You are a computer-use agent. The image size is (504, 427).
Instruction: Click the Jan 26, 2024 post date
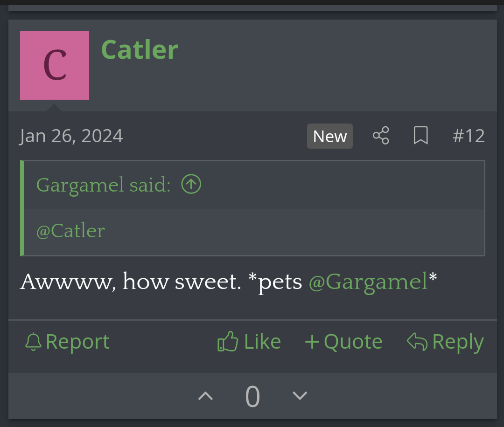point(71,136)
